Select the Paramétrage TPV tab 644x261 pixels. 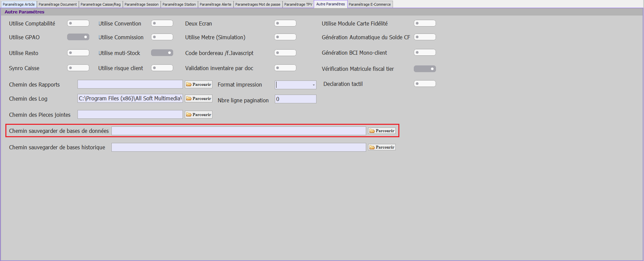[298, 4]
